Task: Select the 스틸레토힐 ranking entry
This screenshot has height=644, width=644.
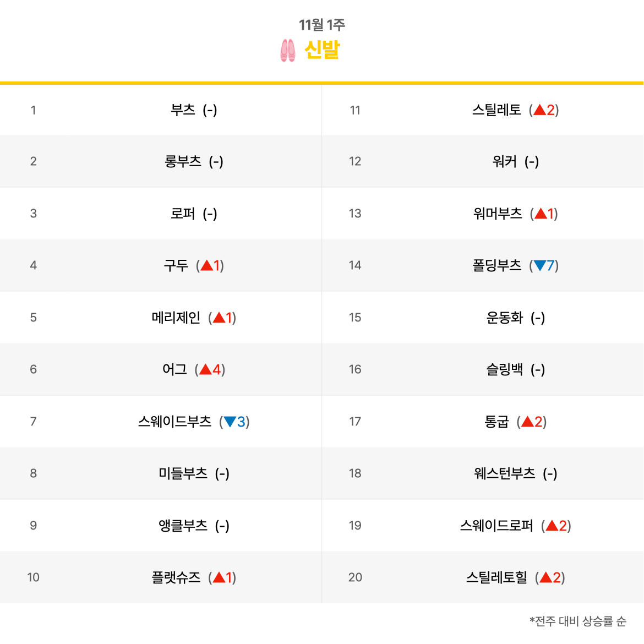Action: pyautogui.click(x=496, y=577)
